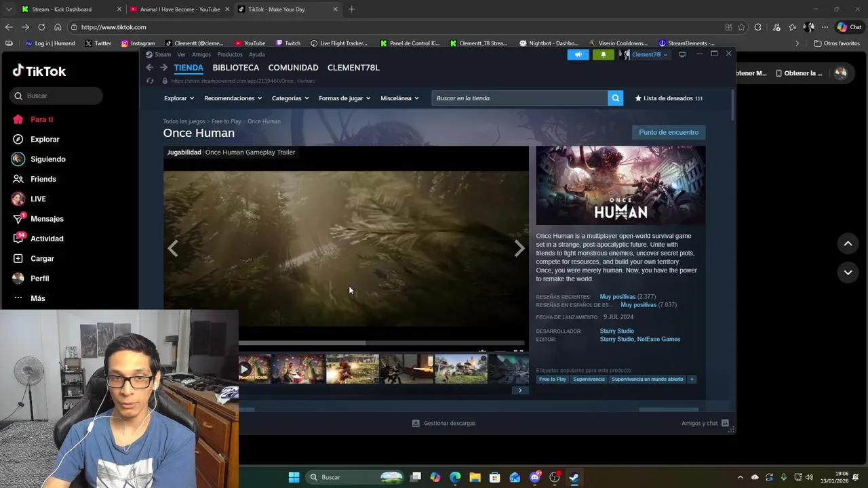The image size is (868, 488).
Task: Click the trailer video progress bar
Action: [x=381, y=343]
